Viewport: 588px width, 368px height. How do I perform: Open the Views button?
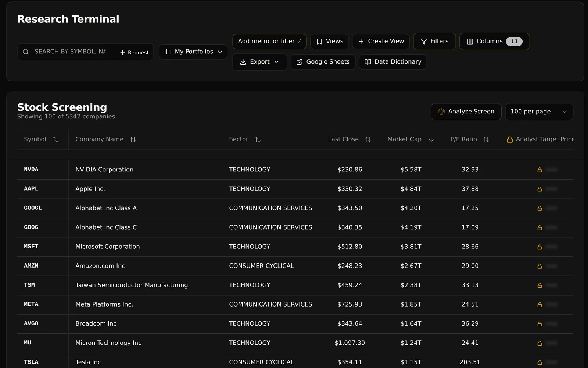pyautogui.click(x=329, y=41)
